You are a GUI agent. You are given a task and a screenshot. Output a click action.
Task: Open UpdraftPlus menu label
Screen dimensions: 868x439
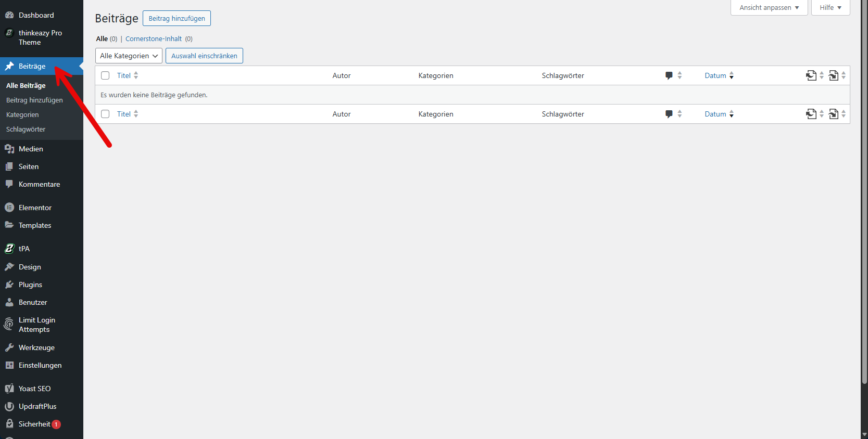point(37,406)
